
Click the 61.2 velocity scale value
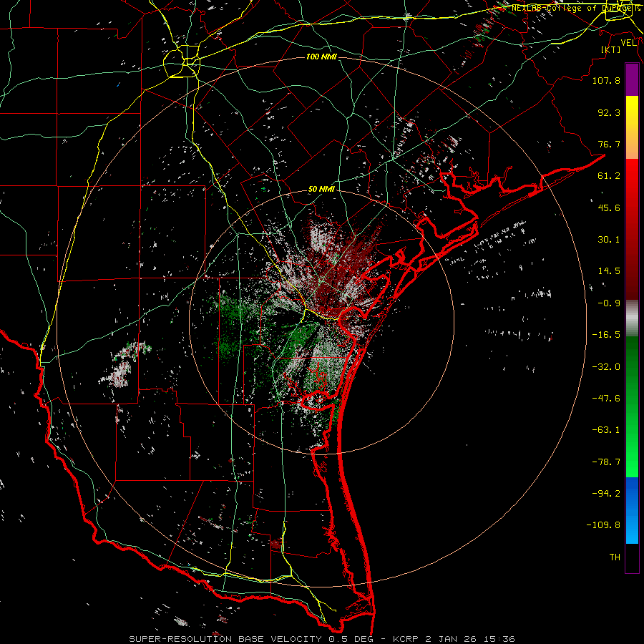point(609,176)
